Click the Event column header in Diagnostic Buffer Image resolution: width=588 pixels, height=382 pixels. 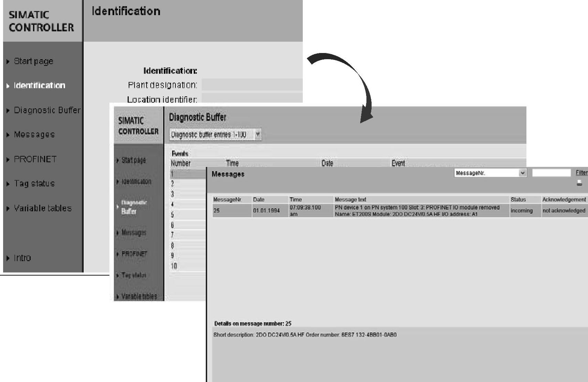tap(398, 163)
